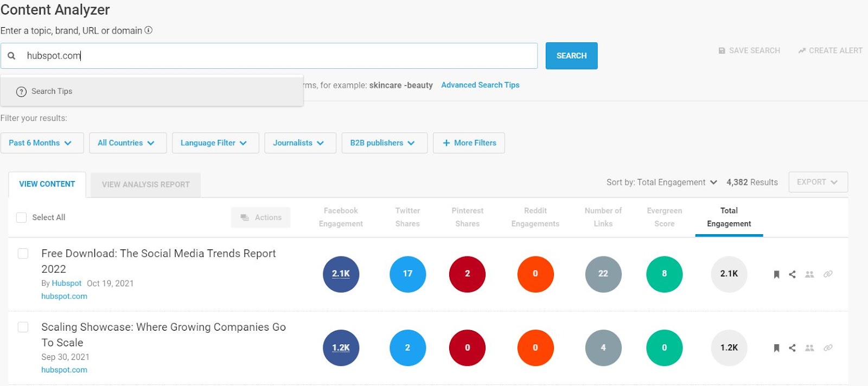Click the 2.1K total engagement circle

pyautogui.click(x=729, y=274)
